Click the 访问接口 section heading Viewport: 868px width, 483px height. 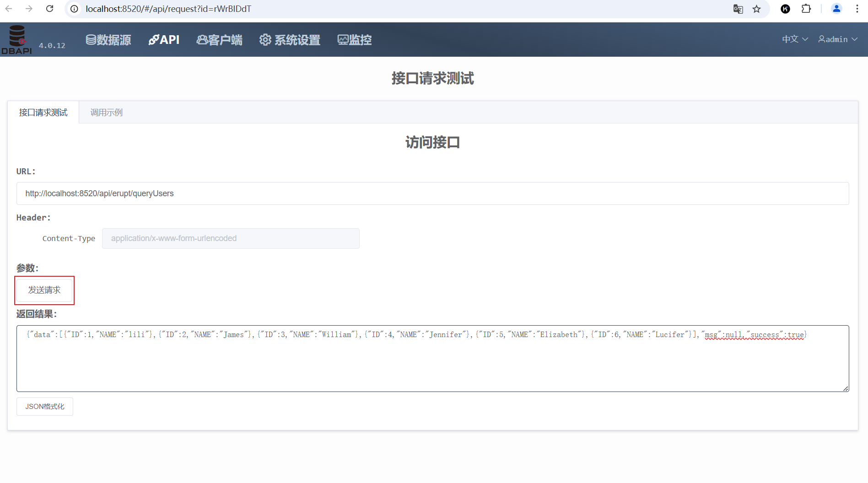(x=433, y=142)
